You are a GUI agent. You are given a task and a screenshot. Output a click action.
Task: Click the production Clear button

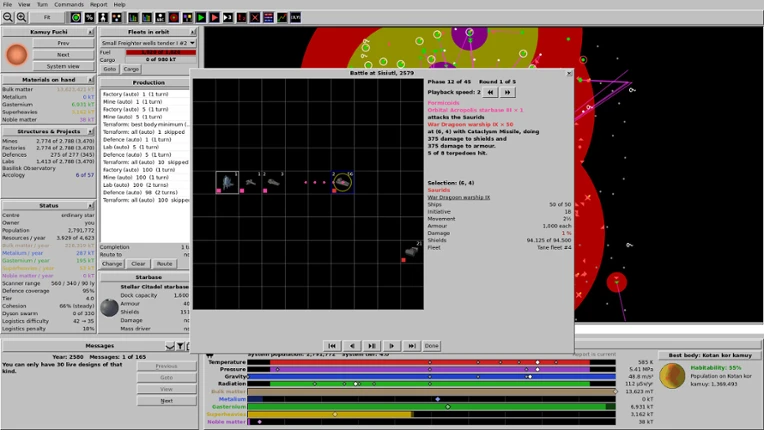tap(138, 263)
